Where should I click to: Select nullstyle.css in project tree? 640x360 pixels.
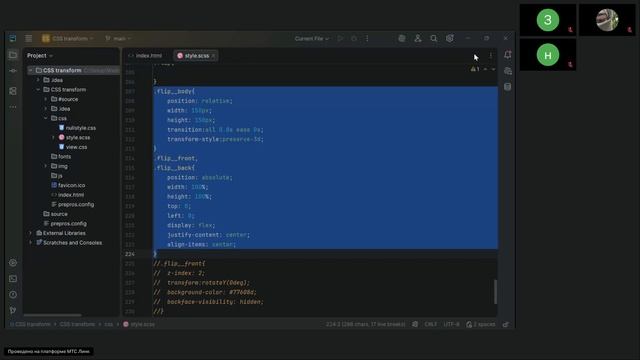point(77,128)
